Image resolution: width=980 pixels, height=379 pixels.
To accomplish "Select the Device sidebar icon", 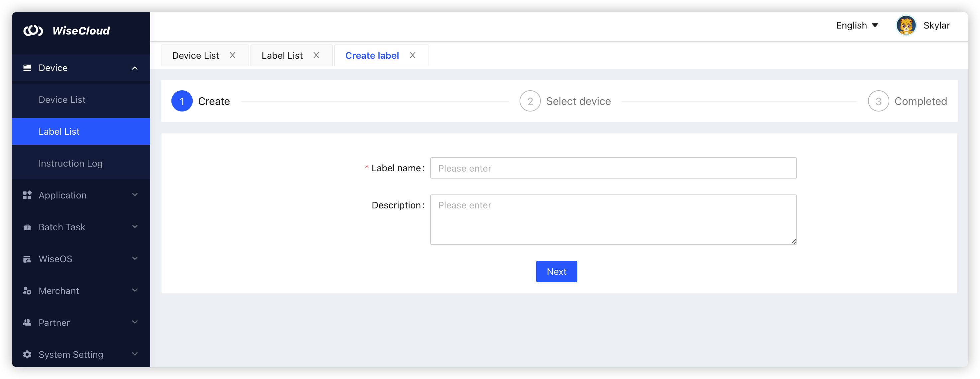I will click(x=27, y=67).
